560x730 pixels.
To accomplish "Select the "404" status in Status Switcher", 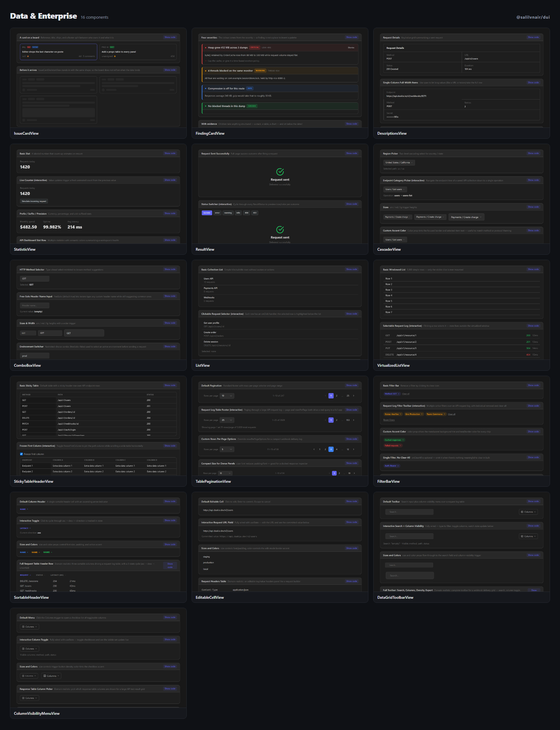I will pyautogui.click(x=247, y=212).
